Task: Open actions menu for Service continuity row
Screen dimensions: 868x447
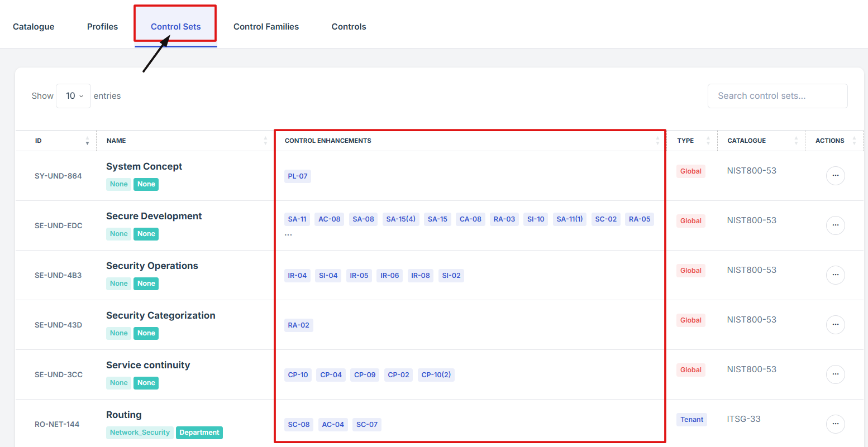Action: click(835, 374)
